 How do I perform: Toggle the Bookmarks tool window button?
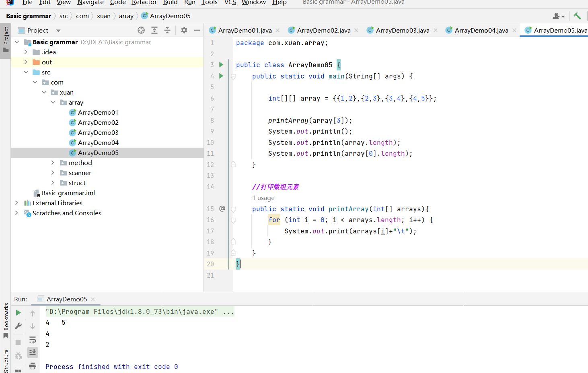6,320
